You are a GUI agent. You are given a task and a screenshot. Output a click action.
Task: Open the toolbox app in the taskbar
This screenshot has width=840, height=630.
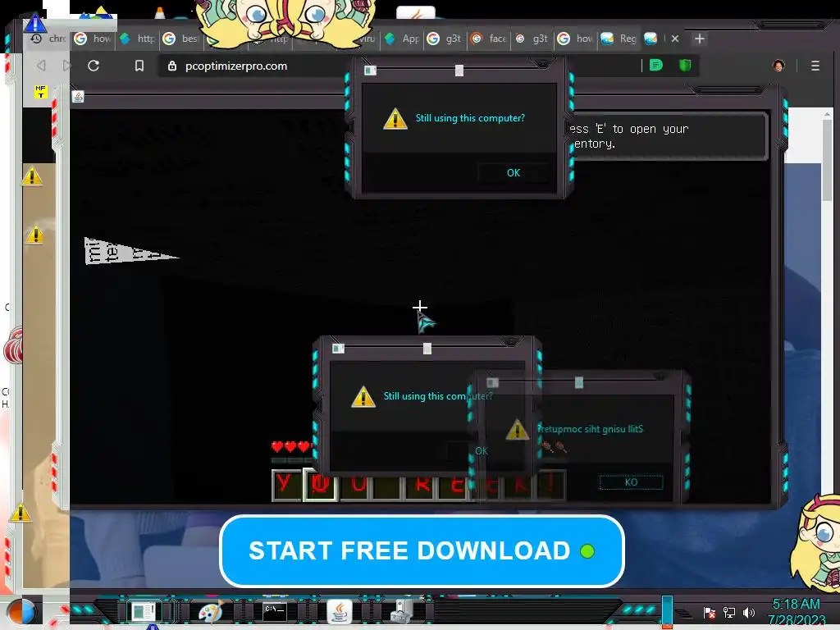(402, 611)
